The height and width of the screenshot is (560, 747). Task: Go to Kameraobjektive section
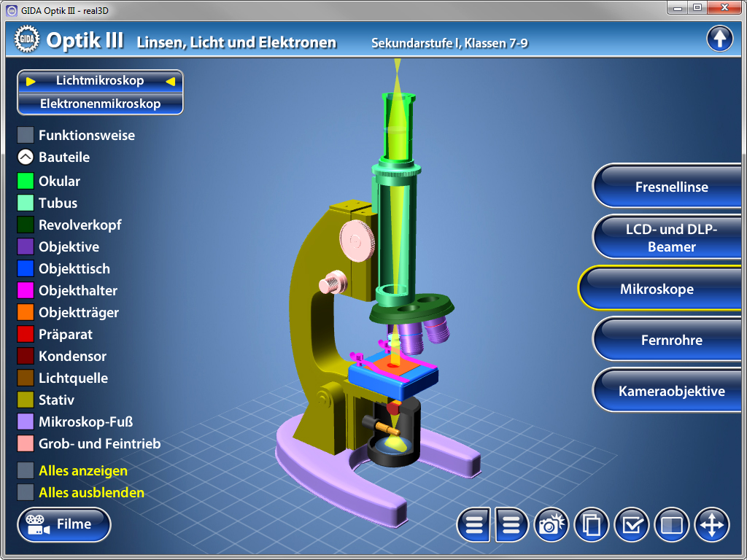(x=671, y=391)
